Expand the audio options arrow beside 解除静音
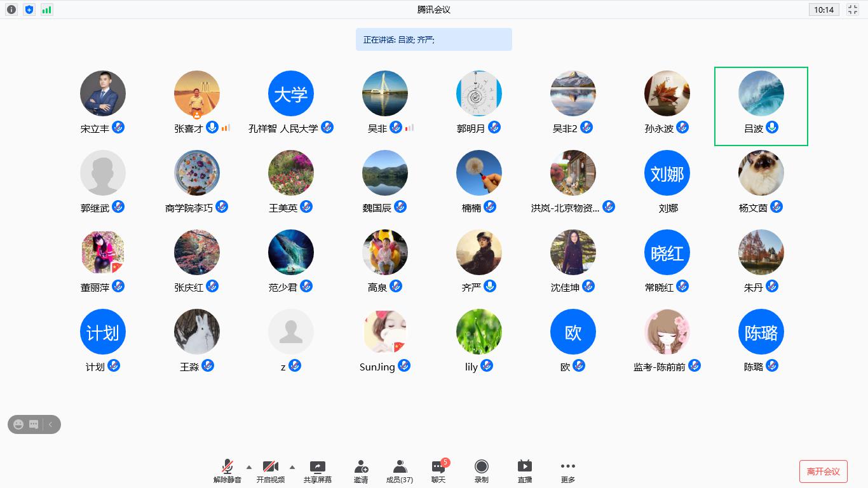This screenshot has width=868, height=488. 249,466
